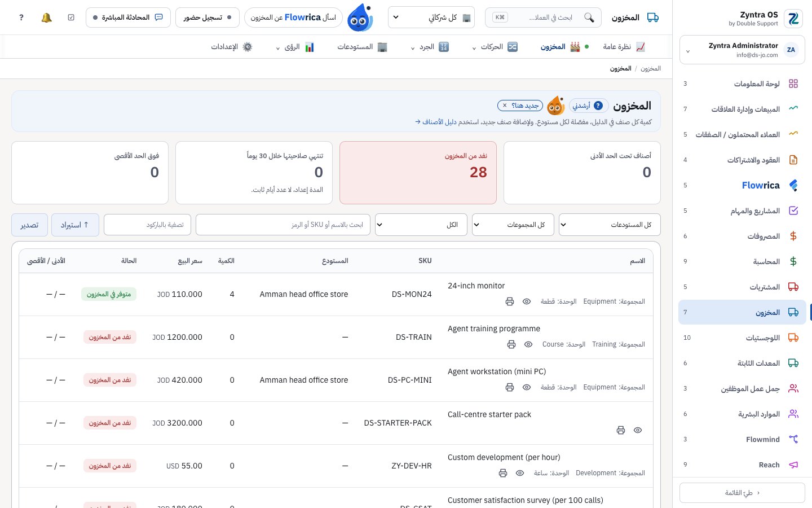Click the Flowrica droplet mascot icon
The width and height of the screenshot is (812, 508).
click(x=360, y=17)
